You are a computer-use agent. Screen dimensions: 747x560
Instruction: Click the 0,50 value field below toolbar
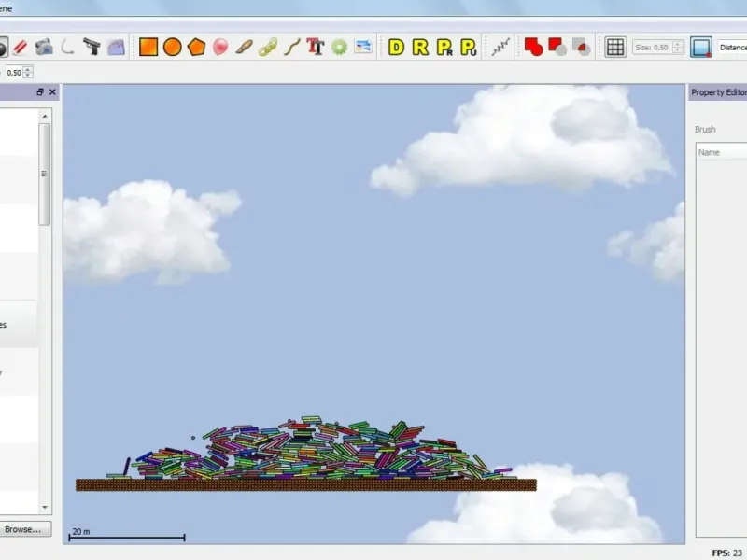click(14, 73)
